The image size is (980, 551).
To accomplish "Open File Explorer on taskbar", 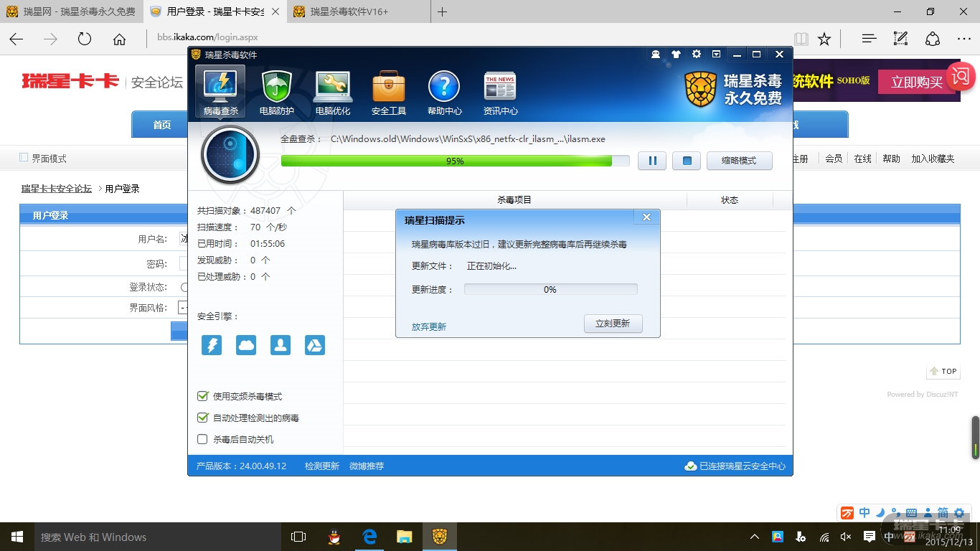I will (x=405, y=537).
